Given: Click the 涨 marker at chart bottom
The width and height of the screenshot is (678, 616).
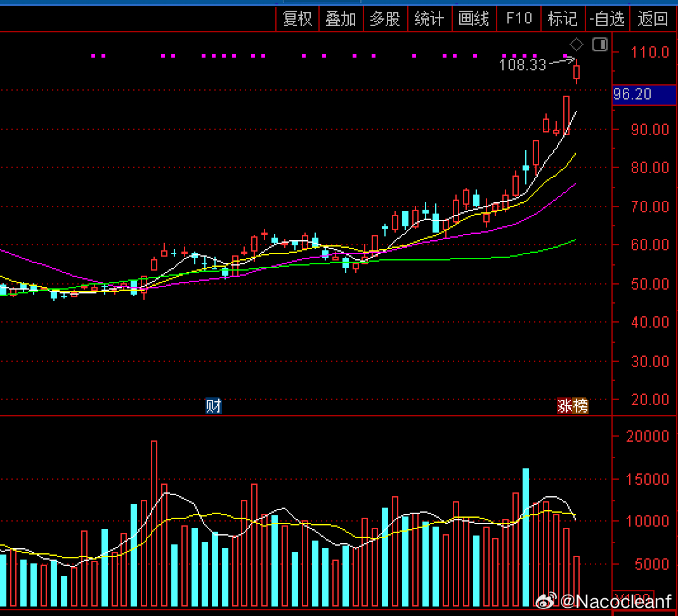Looking at the screenshot, I should [564, 406].
